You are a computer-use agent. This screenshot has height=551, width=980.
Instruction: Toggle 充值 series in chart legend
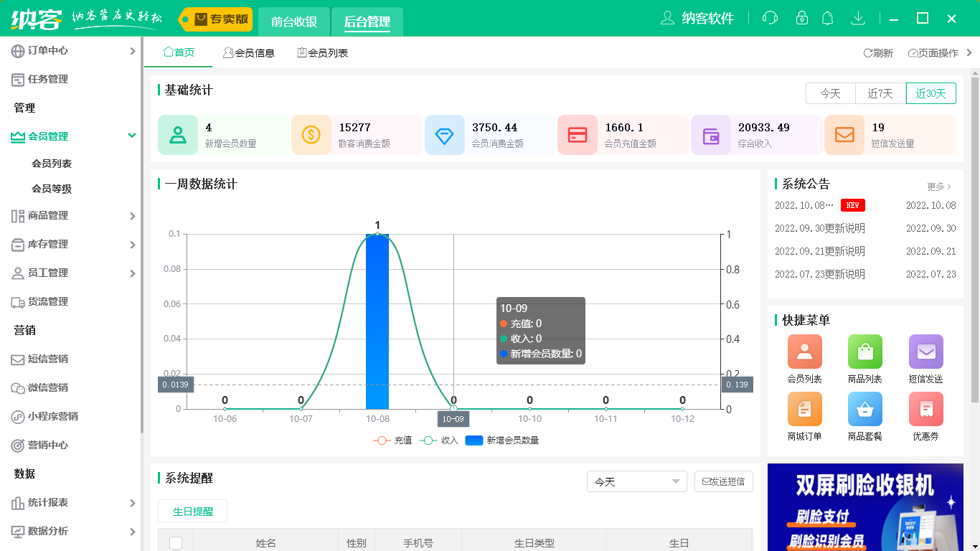(392, 441)
